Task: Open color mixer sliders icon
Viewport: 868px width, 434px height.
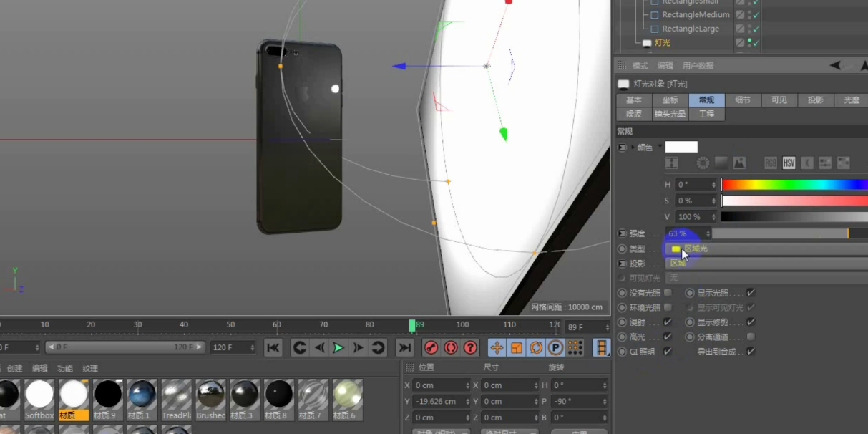Action: [x=825, y=163]
